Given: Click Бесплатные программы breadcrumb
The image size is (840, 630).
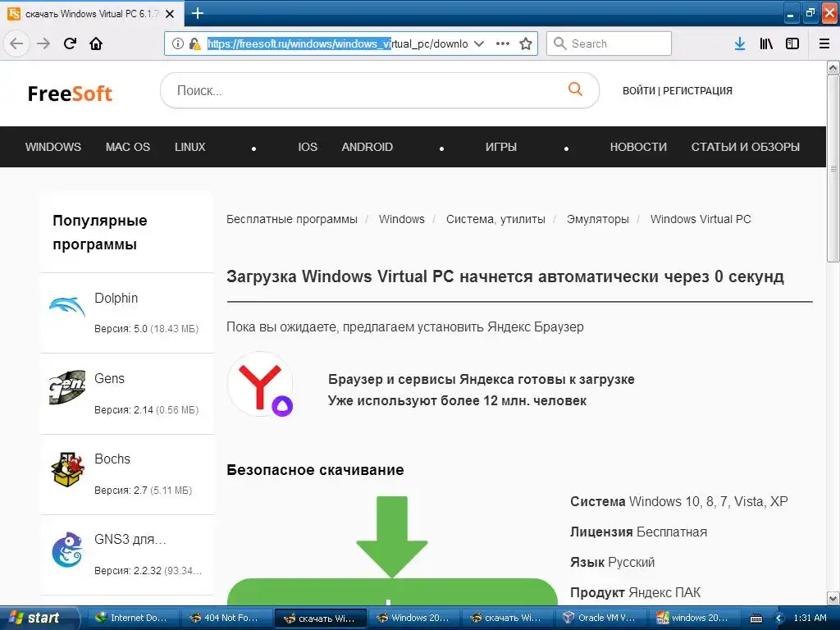Looking at the screenshot, I should coord(291,219).
